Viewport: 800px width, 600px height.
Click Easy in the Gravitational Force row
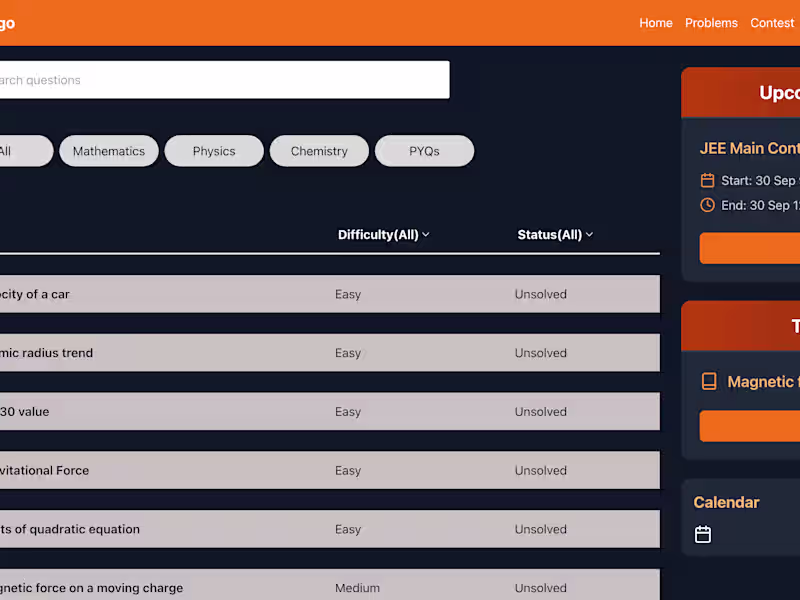(348, 470)
